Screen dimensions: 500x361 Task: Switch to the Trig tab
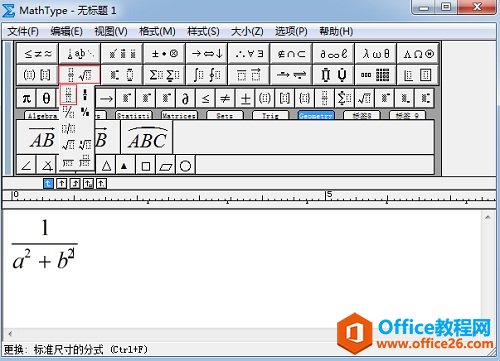[x=270, y=116]
